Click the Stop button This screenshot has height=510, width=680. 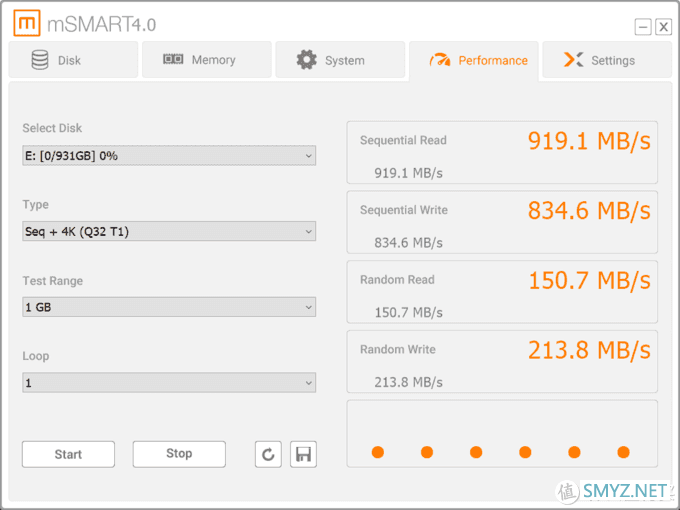coord(179,454)
